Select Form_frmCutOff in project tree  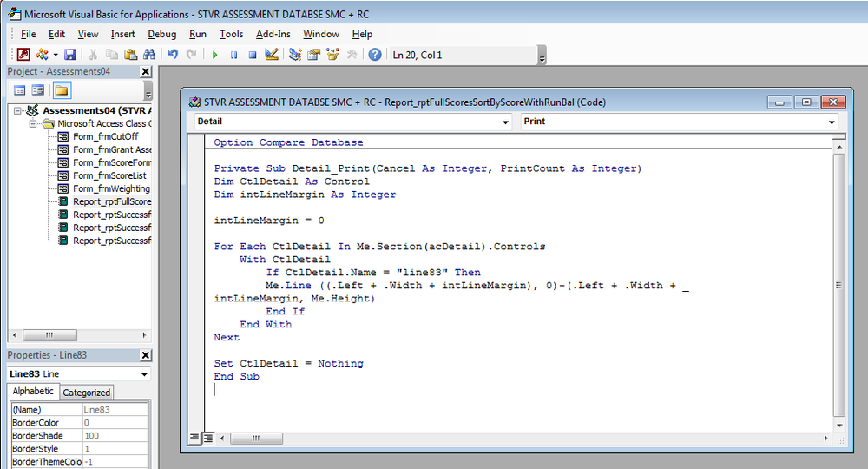point(106,136)
